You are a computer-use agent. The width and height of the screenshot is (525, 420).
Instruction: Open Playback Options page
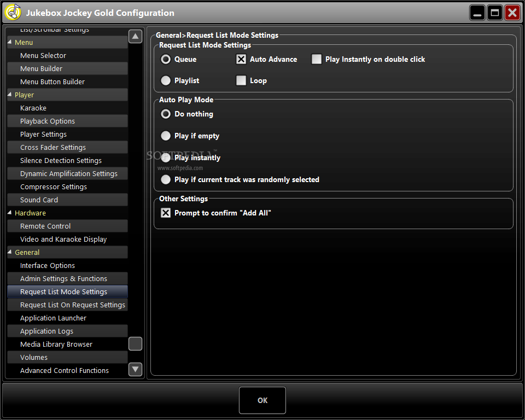point(67,121)
